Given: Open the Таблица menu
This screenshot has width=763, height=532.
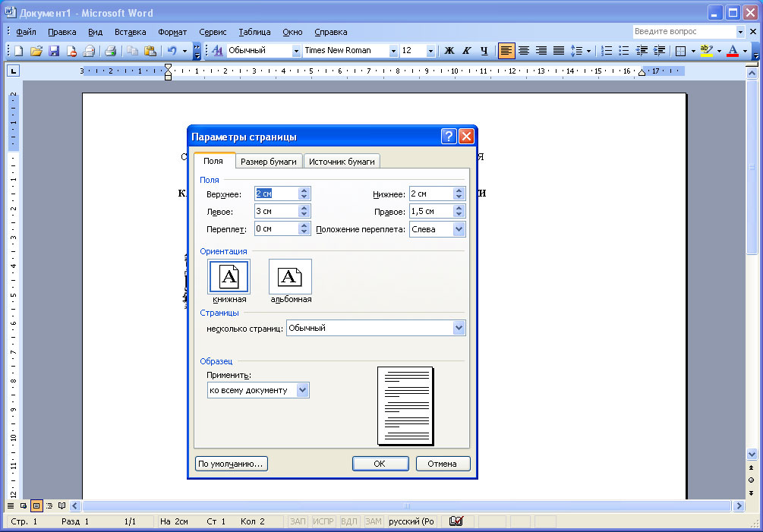Looking at the screenshot, I should click(254, 32).
